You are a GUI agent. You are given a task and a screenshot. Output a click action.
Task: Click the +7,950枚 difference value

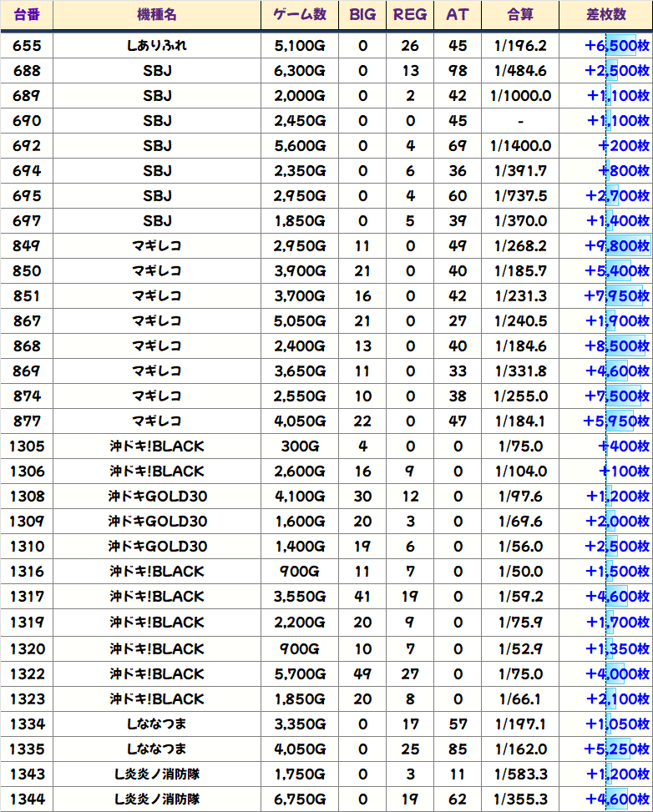pos(617,296)
